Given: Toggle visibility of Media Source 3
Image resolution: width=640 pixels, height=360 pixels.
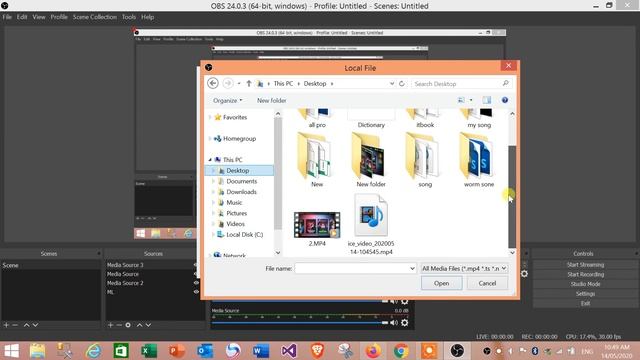Looking at the screenshot, I should [x=196, y=265].
